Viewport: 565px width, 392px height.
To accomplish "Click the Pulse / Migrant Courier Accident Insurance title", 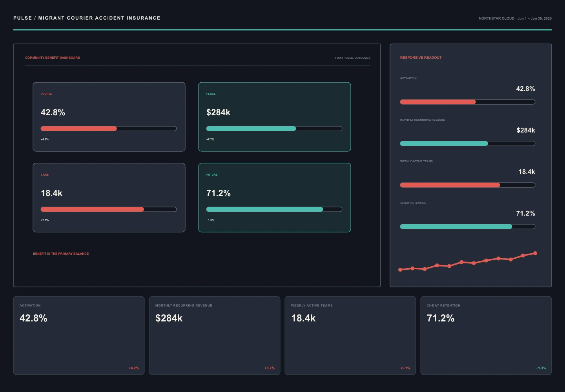I will click(87, 18).
